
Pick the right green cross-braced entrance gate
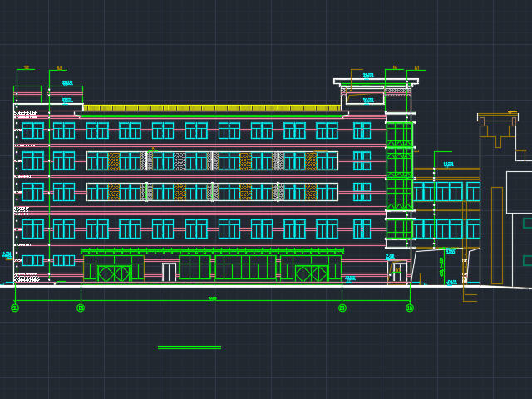click(311, 273)
